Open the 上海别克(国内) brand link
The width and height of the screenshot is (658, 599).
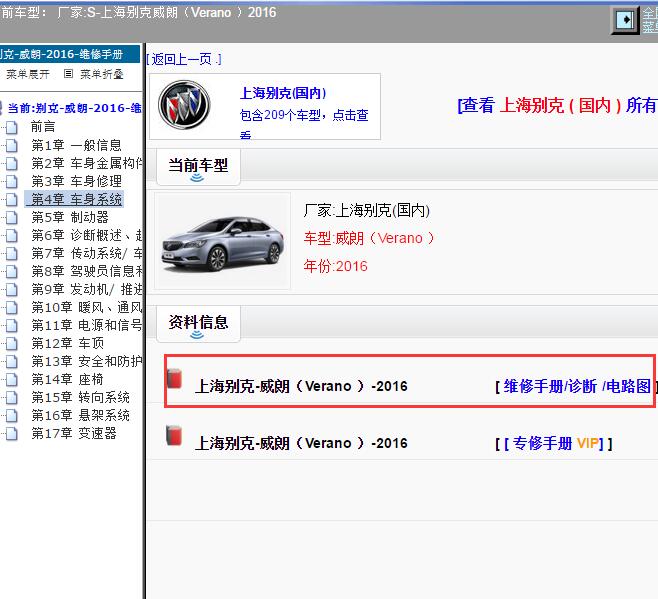click(283, 93)
